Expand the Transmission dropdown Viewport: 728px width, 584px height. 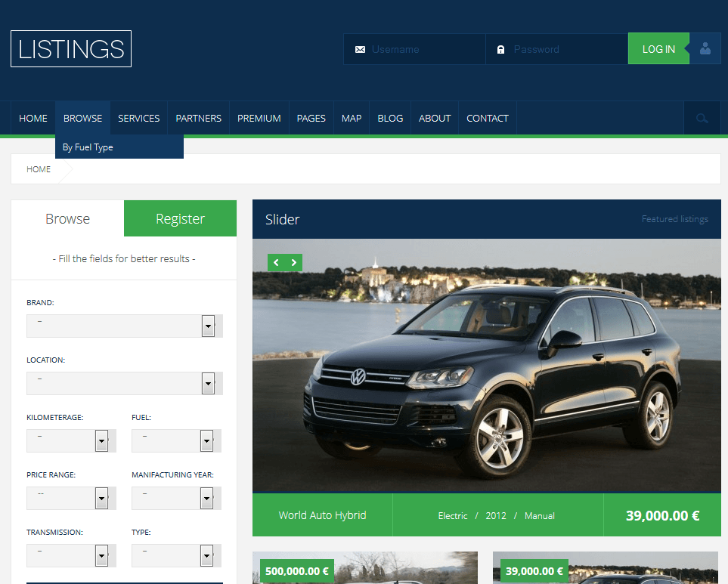(71, 556)
